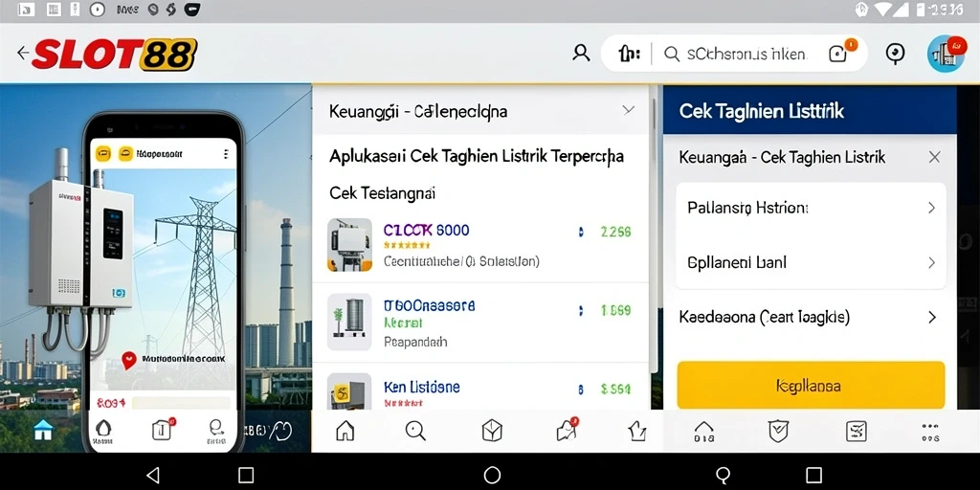The width and height of the screenshot is (980, 490).
Task: Select the 2266 value in CLOCK 6000 row
Action: (615, 232)
